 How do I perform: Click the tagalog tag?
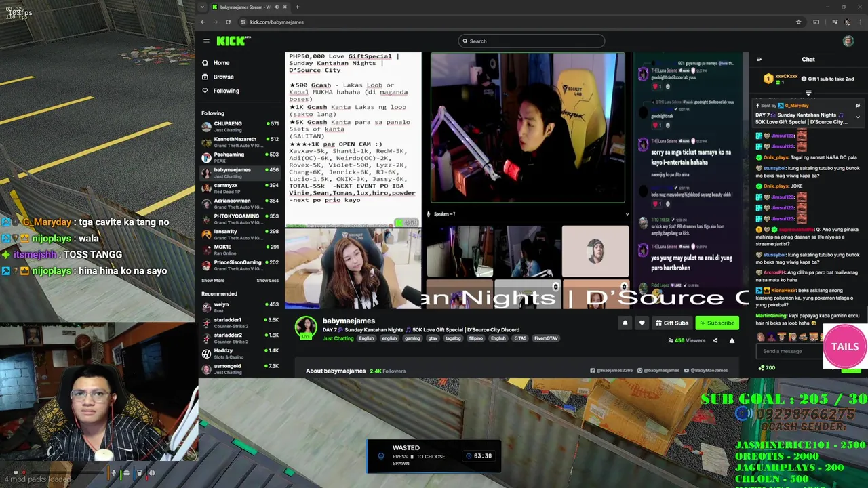click(x=453, y=338)
